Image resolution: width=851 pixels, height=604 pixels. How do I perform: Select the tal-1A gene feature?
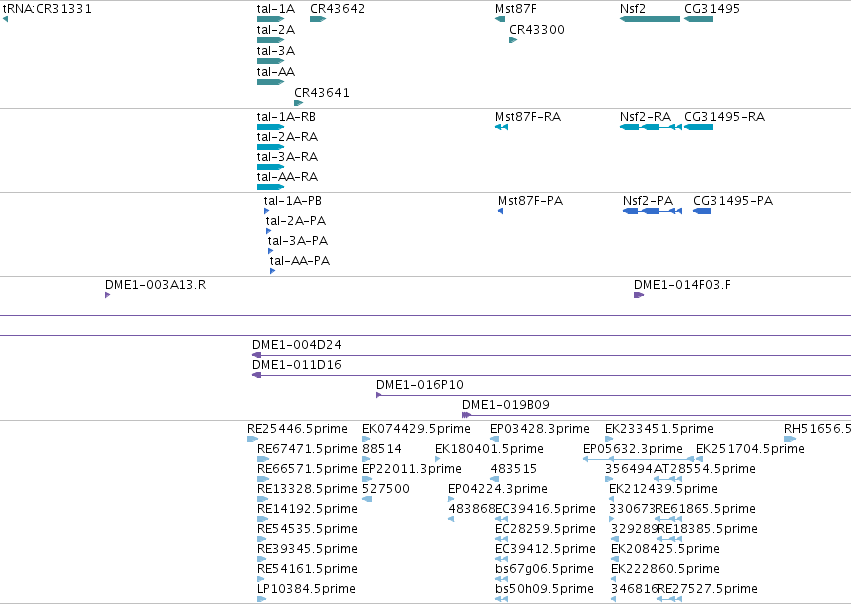coord(270,19)
